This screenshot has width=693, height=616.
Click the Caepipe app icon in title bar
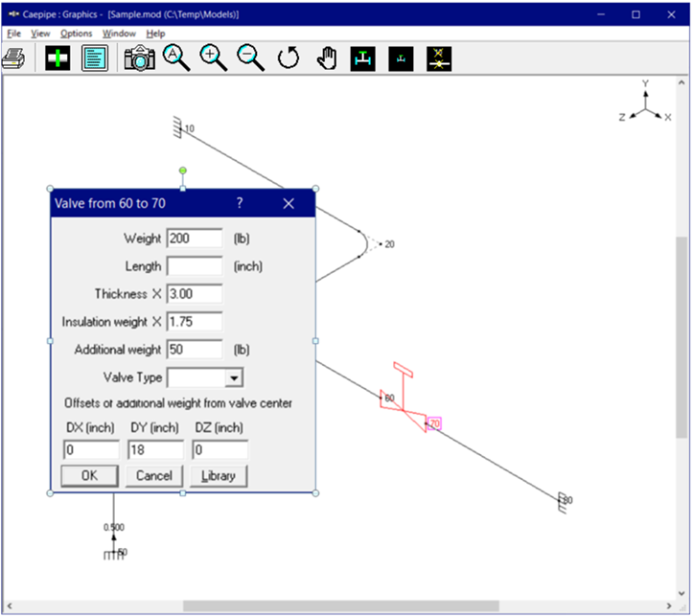point(13,14)
